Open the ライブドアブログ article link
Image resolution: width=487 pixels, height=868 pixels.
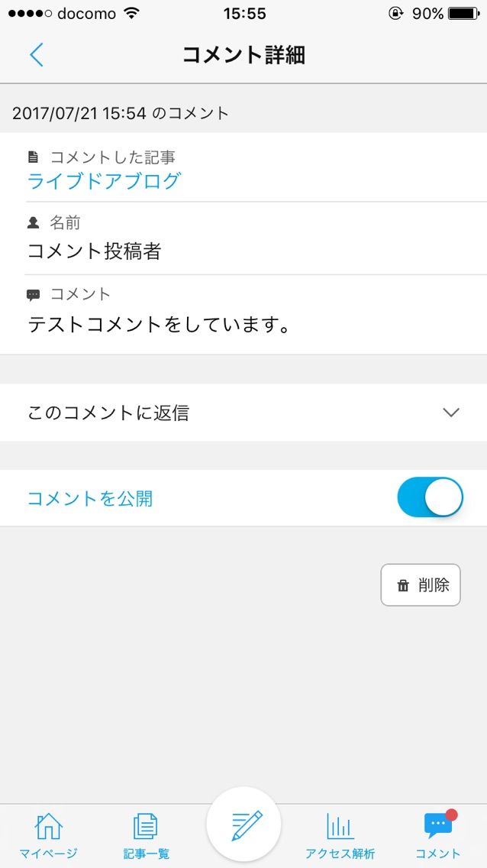pyautogui.click(x=104, y=181)
